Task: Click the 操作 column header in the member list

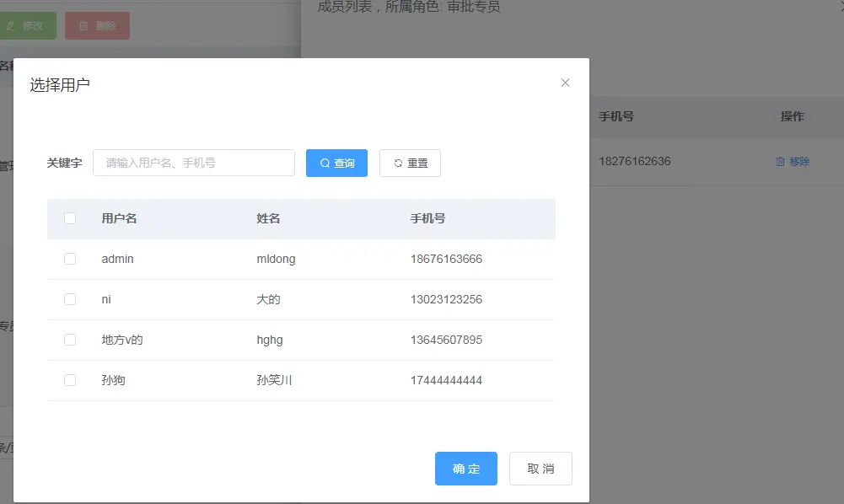Action: [793, 116]
